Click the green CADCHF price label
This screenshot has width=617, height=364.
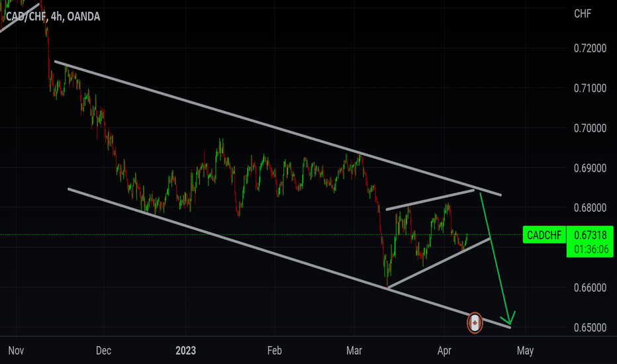tap(544, 235)
